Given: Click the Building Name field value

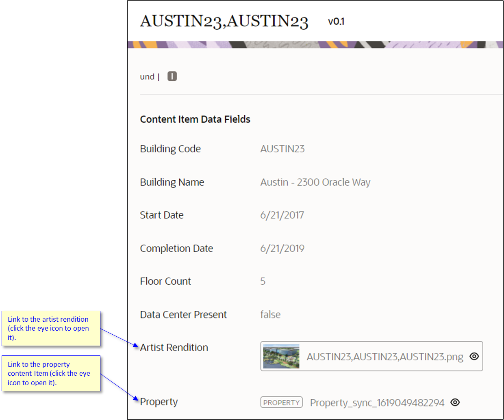Looking at the screenshot, I should 315,182.
